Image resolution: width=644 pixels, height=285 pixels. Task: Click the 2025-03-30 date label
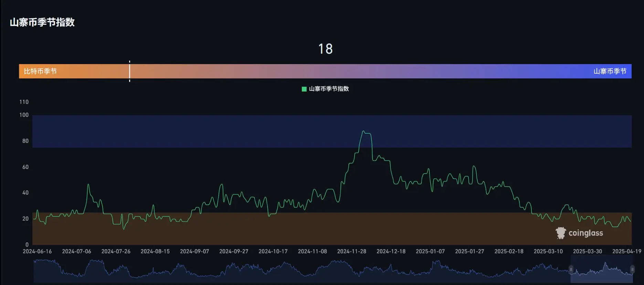pyautogui.click(x=588, y=251)
